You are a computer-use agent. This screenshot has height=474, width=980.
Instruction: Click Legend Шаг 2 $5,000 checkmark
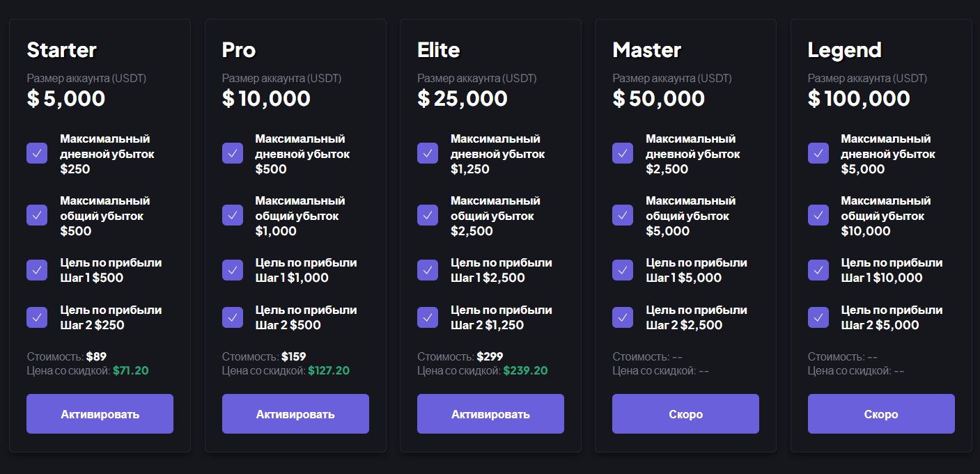point(818,317)
